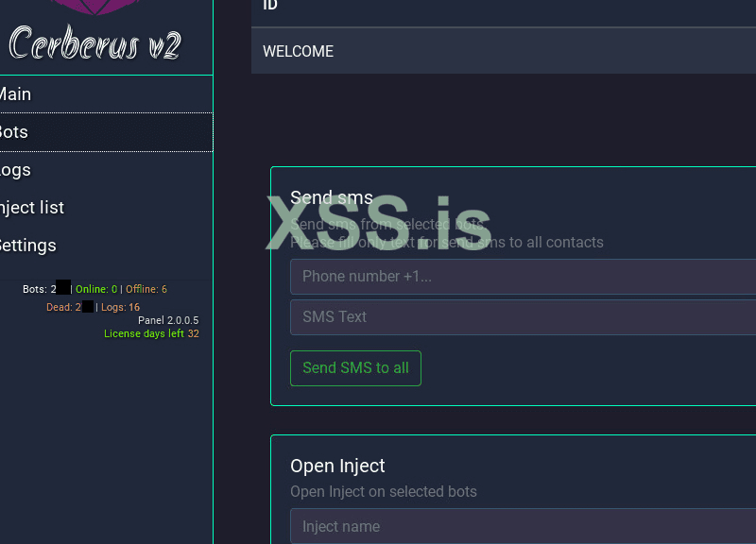This screenshot has width=756, height=544.
Task: Click the Send sms section heading
Action: tap(332, 197)
